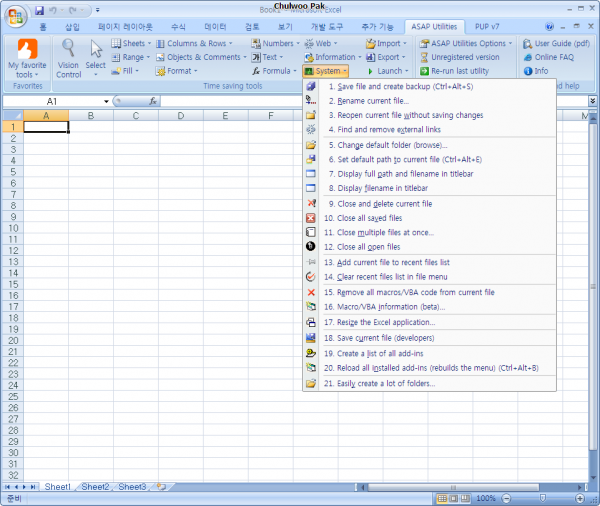
Task: Select Reload all installed add-ins menu item
Action: pyautogui.click(x=431, y=368)
